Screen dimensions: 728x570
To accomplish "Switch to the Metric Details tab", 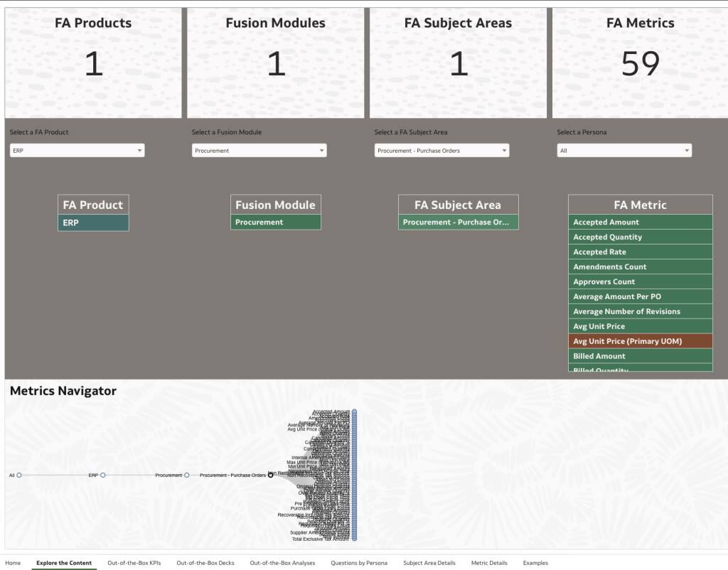I will click(489, 562).
